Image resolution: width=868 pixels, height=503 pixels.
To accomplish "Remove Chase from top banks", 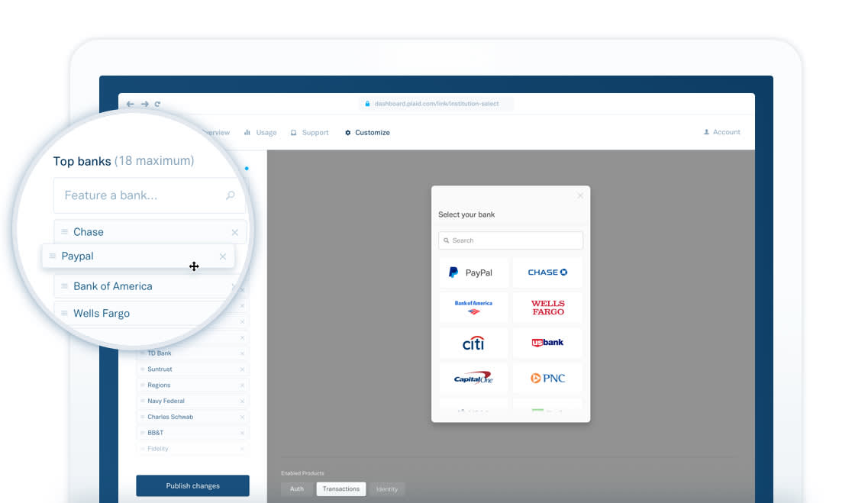I will pos(234,232).
